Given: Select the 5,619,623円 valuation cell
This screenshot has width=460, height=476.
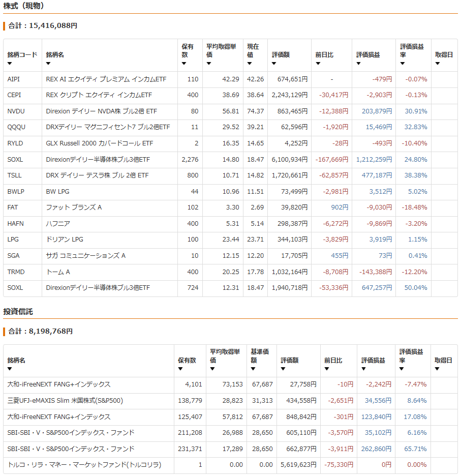Looking at the screenshot, I should click(x=298, y=465).
